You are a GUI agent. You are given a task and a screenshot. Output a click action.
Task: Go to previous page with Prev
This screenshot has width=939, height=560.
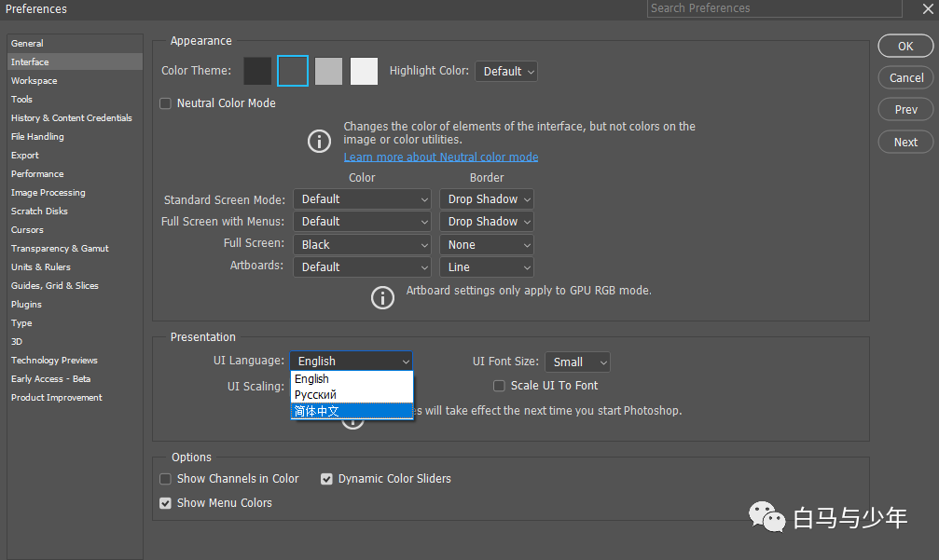(905, 110)
